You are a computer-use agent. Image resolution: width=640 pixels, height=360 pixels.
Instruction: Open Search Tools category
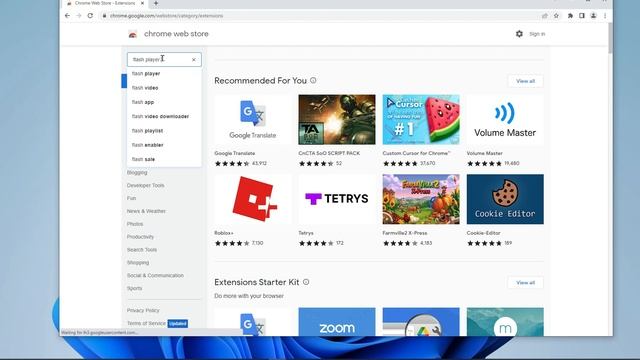[142, 250]
